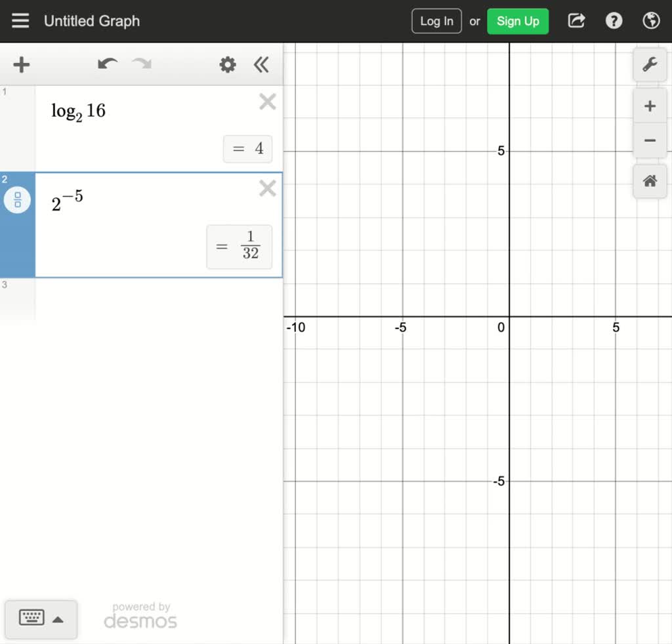
Task: Add a new expression item
Action: pos(22,64)
